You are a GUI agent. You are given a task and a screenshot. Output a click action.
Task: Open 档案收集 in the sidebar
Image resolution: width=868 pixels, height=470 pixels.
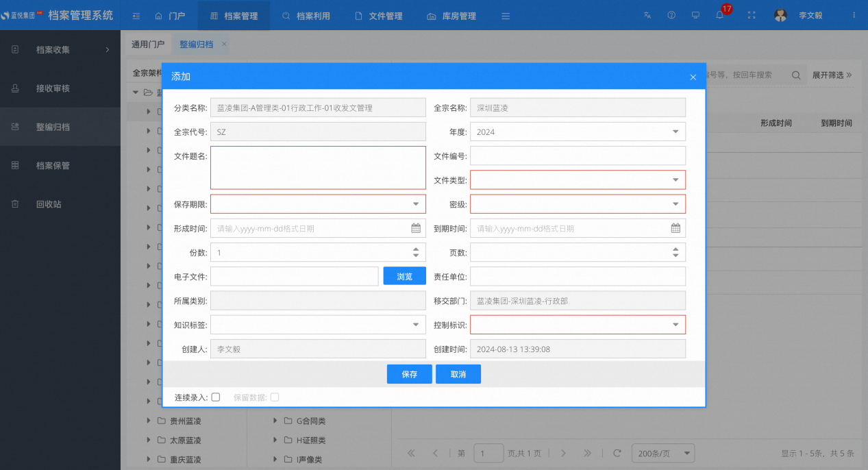60,49
